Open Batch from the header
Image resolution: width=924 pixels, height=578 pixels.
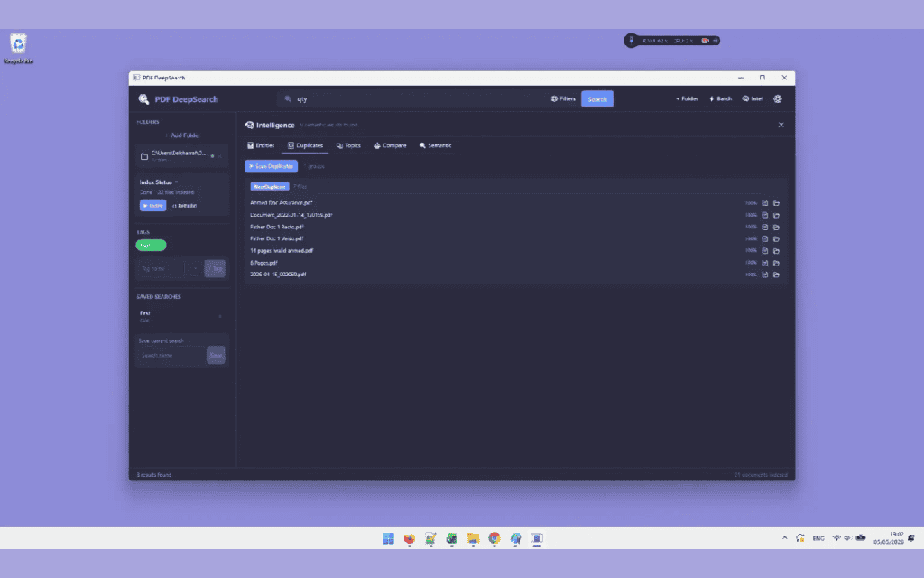coord(721,99)
